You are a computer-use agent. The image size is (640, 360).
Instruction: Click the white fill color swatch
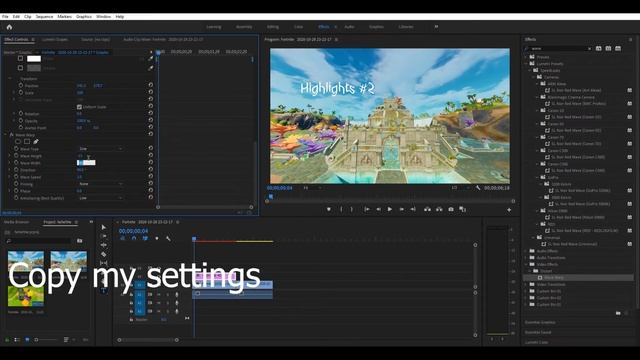tap(34, 58)
